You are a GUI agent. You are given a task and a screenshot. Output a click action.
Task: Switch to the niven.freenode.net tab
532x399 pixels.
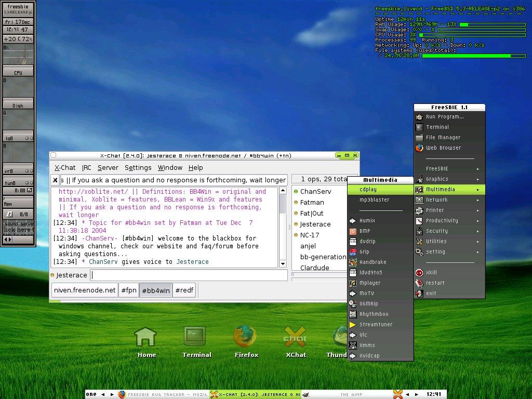click(85, 290)
